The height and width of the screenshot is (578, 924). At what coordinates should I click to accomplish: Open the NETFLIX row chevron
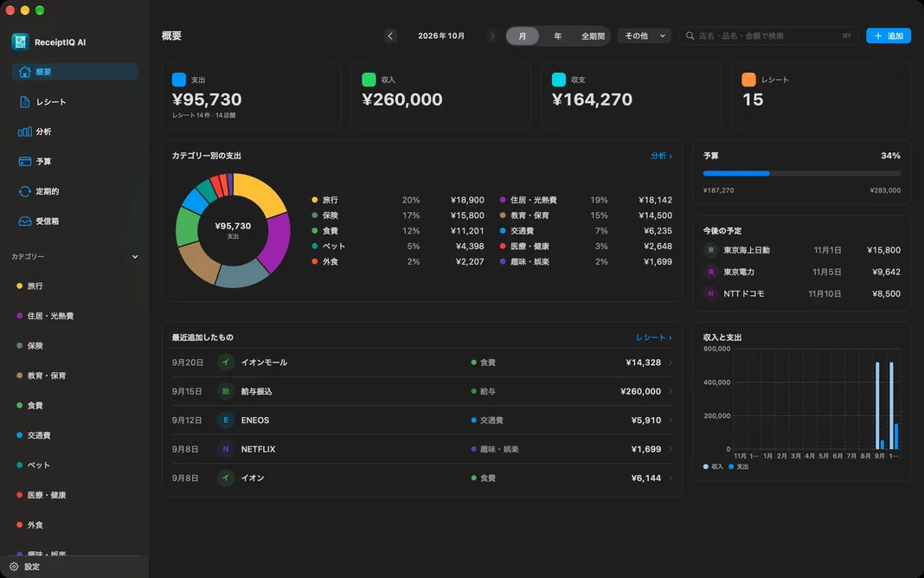[x=670, y=449]
